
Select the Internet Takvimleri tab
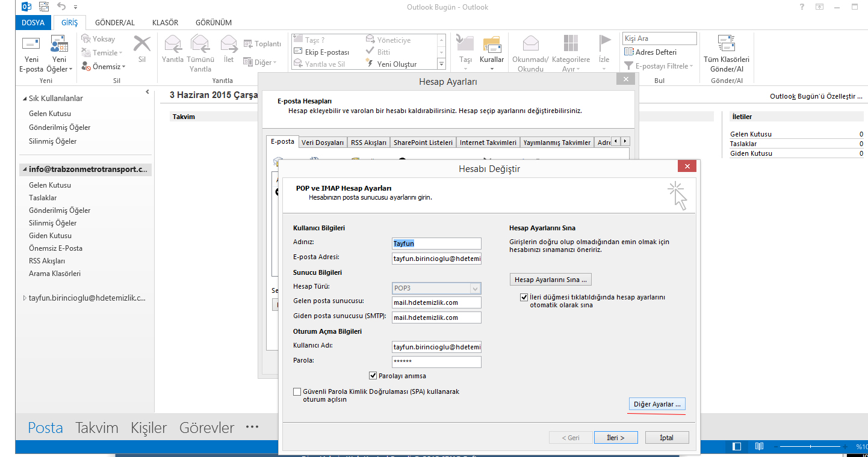tap(488, 143)
